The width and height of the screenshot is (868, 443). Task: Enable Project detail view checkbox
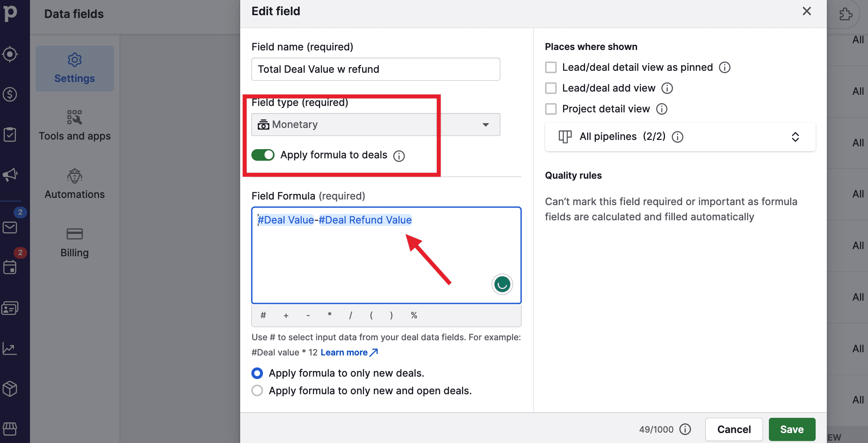(551, 109)
